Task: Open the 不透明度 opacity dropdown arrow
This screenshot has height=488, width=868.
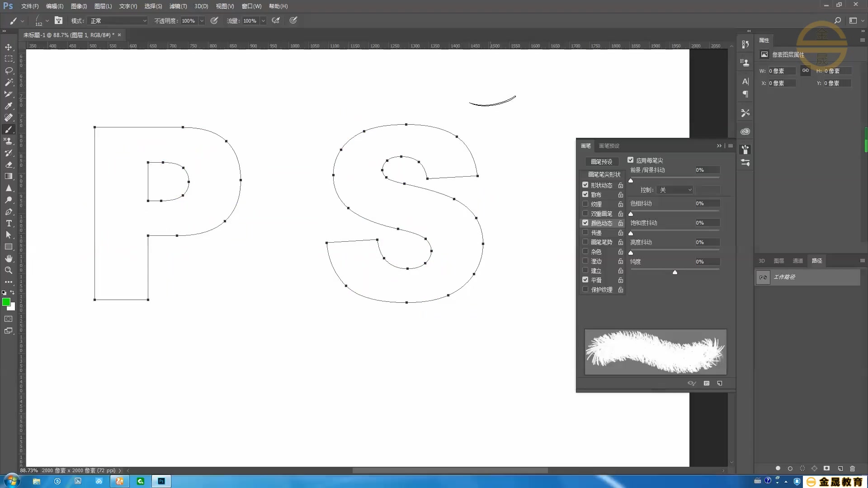Action: [202, 21]
